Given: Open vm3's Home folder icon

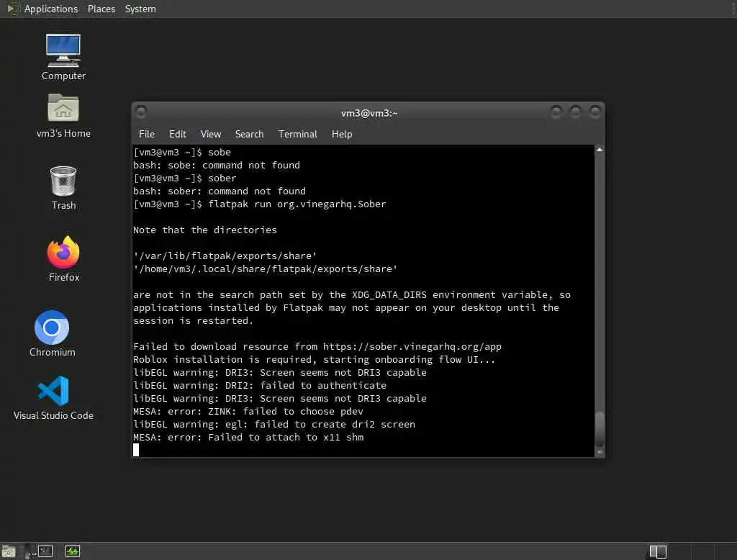Looking at the screenshot, I should pyautogui.click(x=63, y=116).
